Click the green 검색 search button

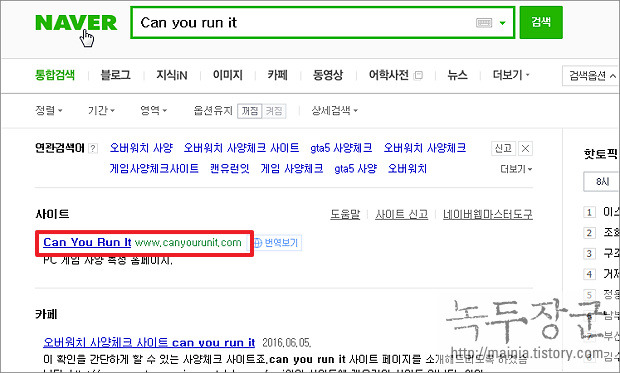tap(541, 22)
